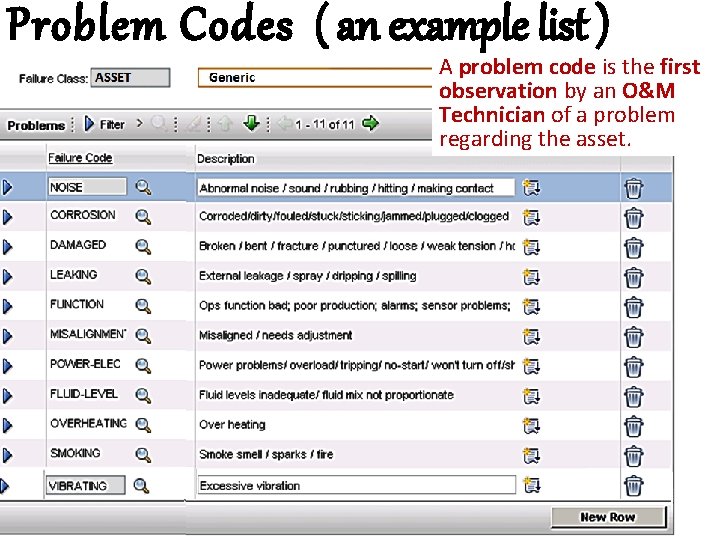
Task: Click the magnifier lookup icon for CORROSION
Action: 143,217
